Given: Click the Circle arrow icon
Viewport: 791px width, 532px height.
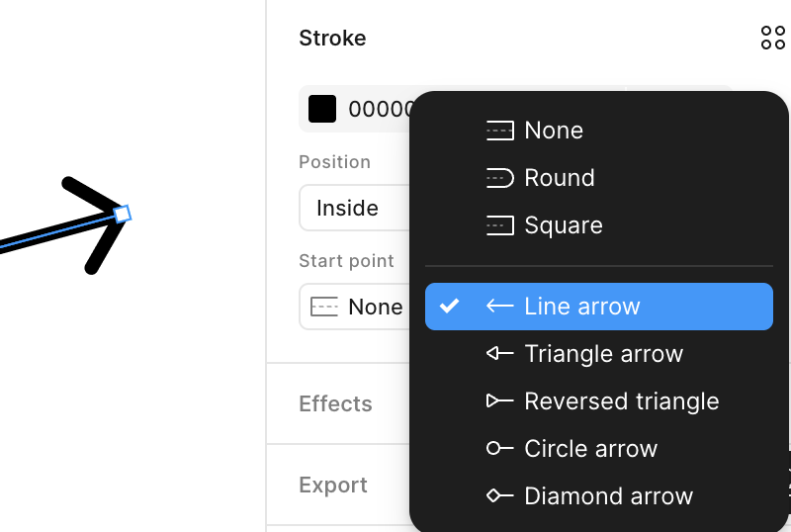Looking at the screenshot, I should coord(499,449).
